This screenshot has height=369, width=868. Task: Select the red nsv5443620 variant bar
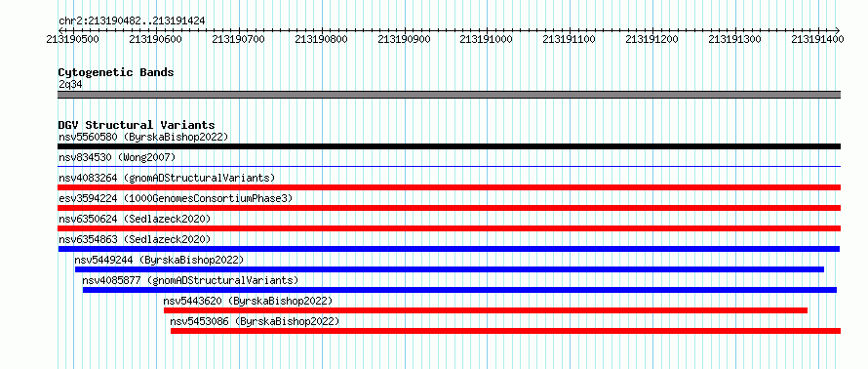point(486,310)
